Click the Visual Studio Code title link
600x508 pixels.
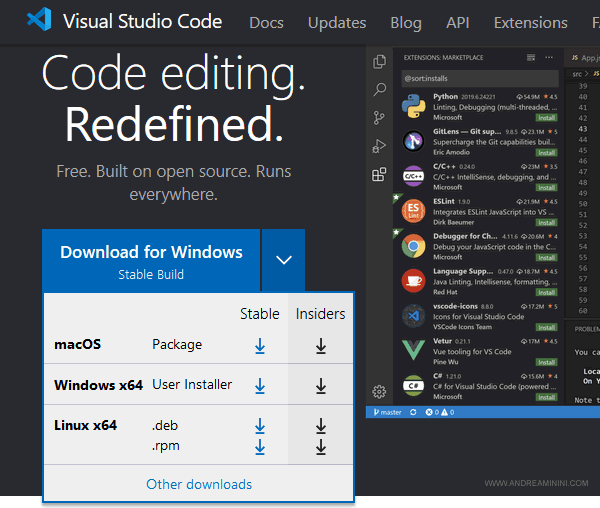142,21
